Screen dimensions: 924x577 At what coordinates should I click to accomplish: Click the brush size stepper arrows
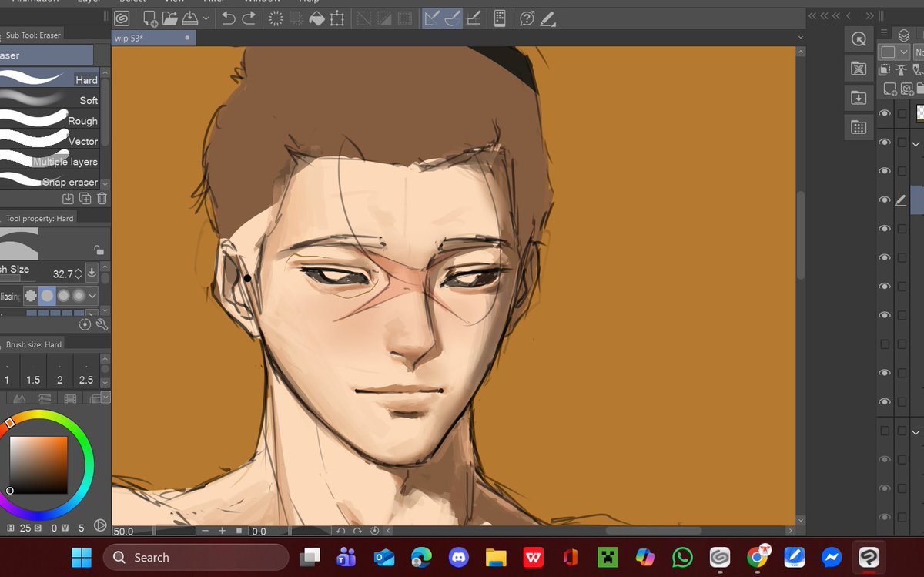click(78, 273)
